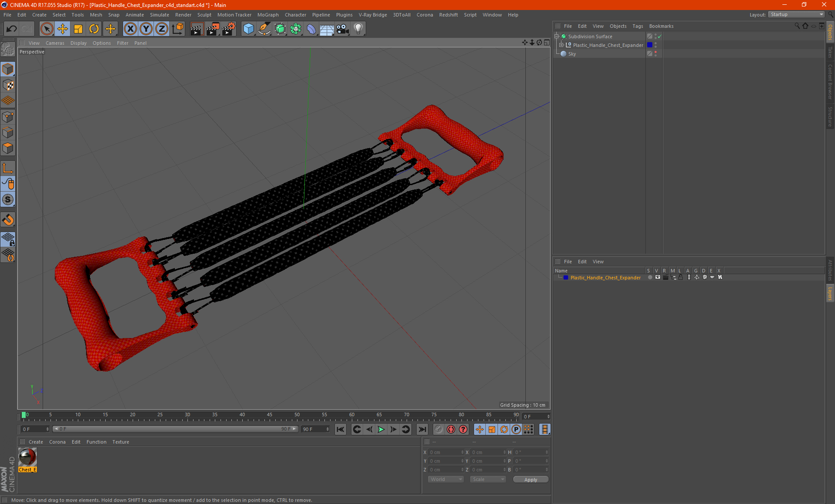Click the blue layer swatch of Plastic_Handle_Chest_Expander
This screenshot has width=835, height=504.
pos(650,45)
